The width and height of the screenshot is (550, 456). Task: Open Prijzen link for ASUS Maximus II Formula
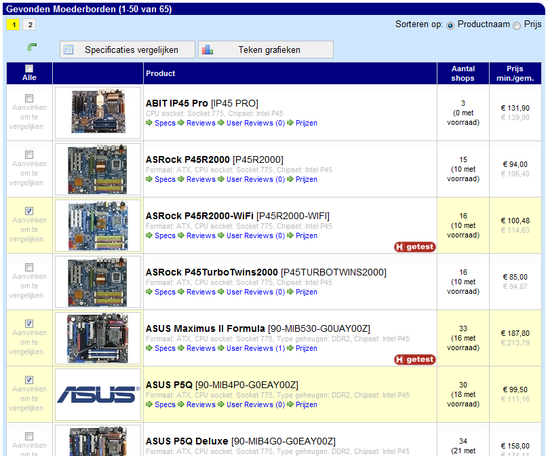click(306, 348)
